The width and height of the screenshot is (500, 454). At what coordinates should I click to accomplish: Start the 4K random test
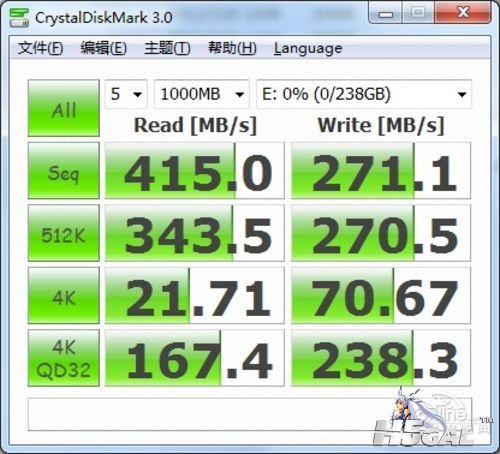[x=64, y=295]
